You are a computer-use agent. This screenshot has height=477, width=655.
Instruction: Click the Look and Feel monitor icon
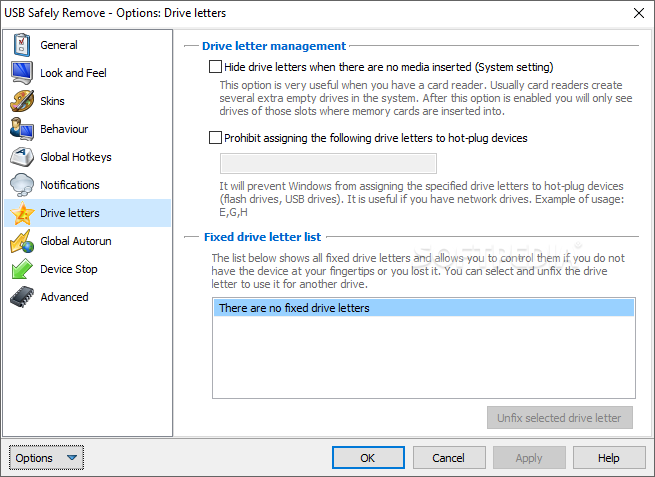point(22,73)
